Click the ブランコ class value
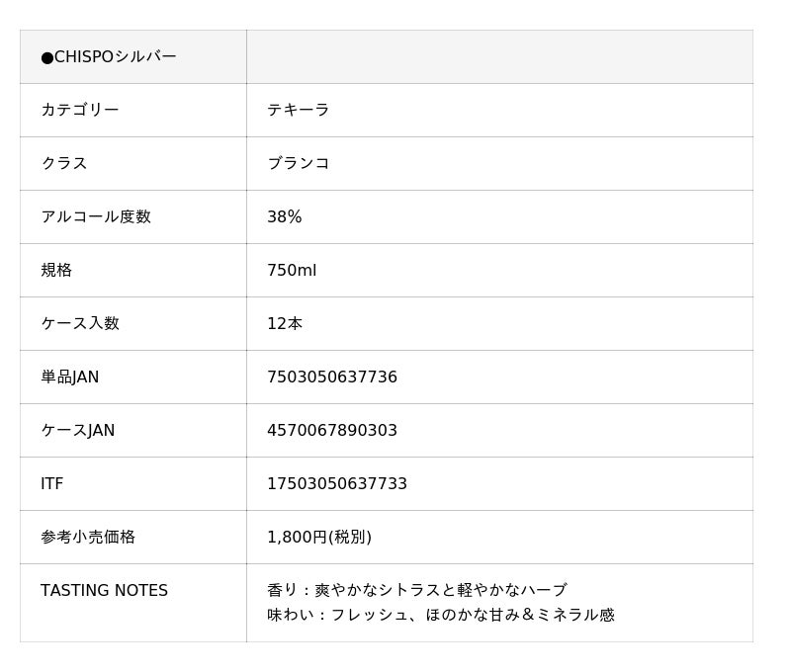Image resolution: width=791 pixels, height=672 pixels. point(299,164)
